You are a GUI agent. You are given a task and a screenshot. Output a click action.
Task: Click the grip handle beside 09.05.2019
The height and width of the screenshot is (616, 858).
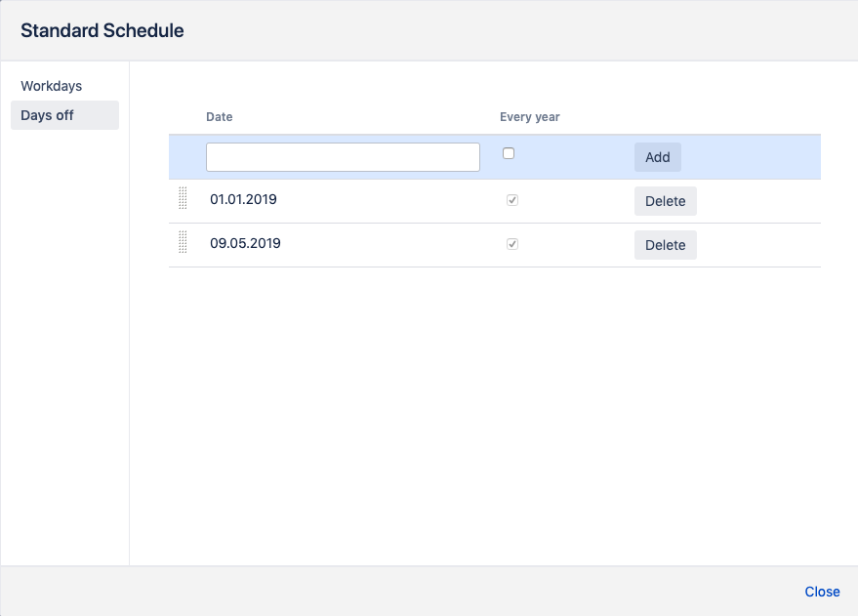[183, 244]
